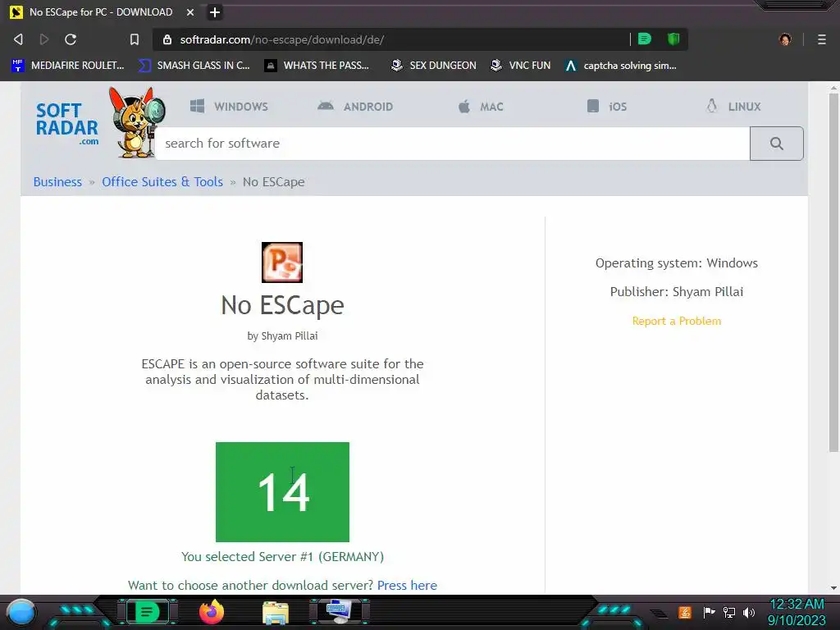This screenshot has height=630, width=840.
Task: Click the scrollbar down arrow
Action: click(833, 587)
